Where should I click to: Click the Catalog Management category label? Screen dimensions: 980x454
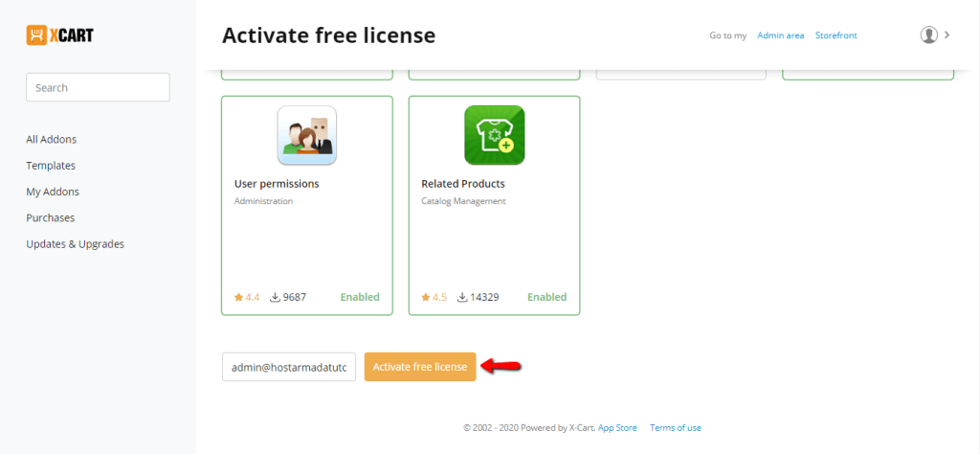(x=464, y=201)
